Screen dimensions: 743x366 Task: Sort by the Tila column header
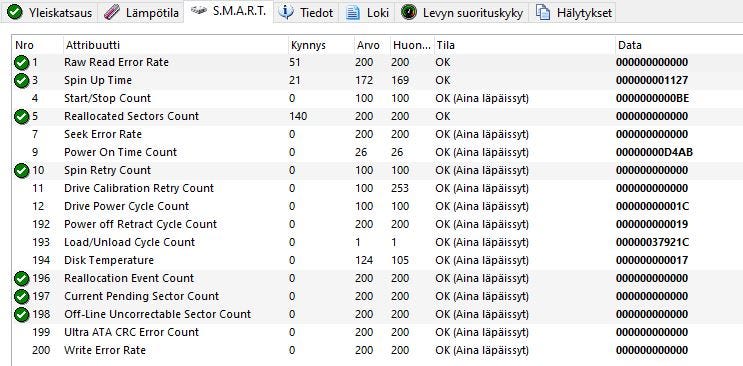tap(525, 45)
